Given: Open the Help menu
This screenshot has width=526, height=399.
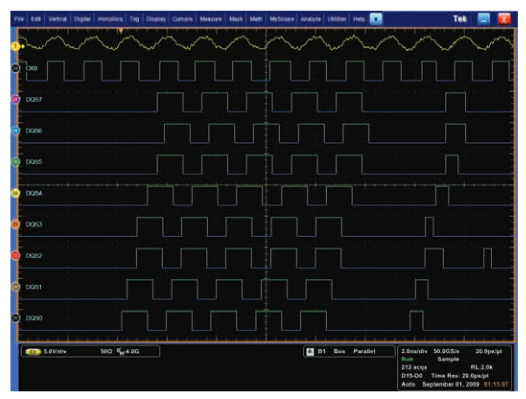Looking at the screenshot, I should tap(359, 19).
